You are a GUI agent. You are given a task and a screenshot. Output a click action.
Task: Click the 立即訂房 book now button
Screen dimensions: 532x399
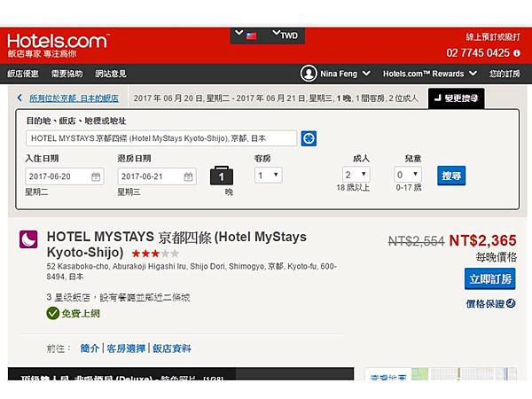click(x=490, y=279)
